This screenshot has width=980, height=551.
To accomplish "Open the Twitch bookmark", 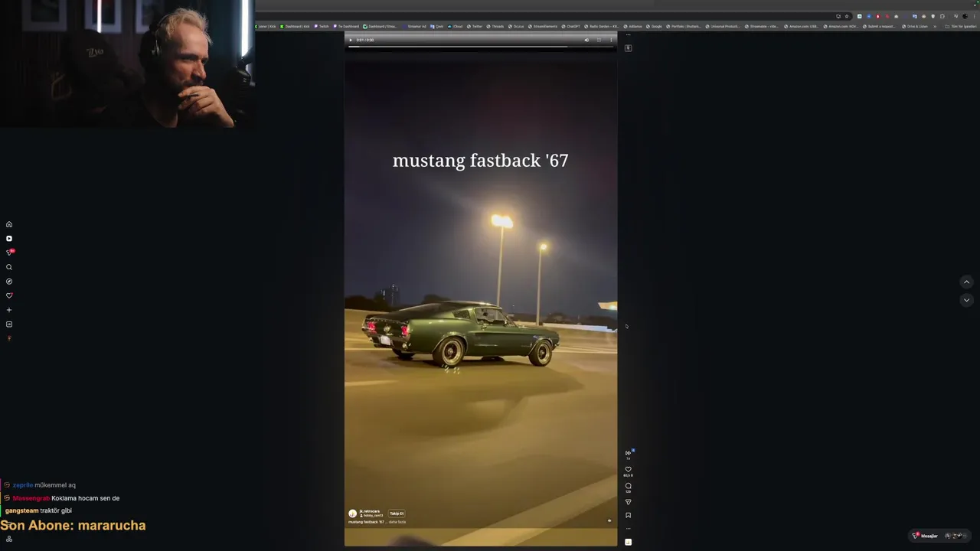I will pos(322,26).
